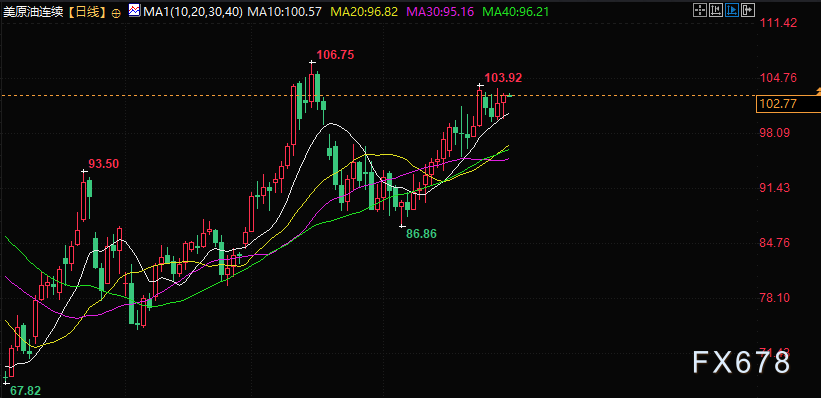821x398 pixels.
Task: Click the 102.77 current price tag
Action: 788,104
